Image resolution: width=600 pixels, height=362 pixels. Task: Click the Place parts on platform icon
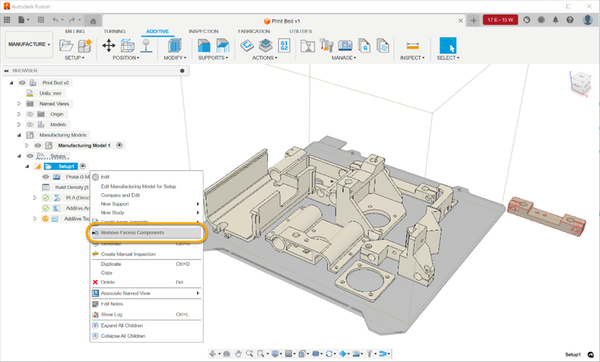146,46
